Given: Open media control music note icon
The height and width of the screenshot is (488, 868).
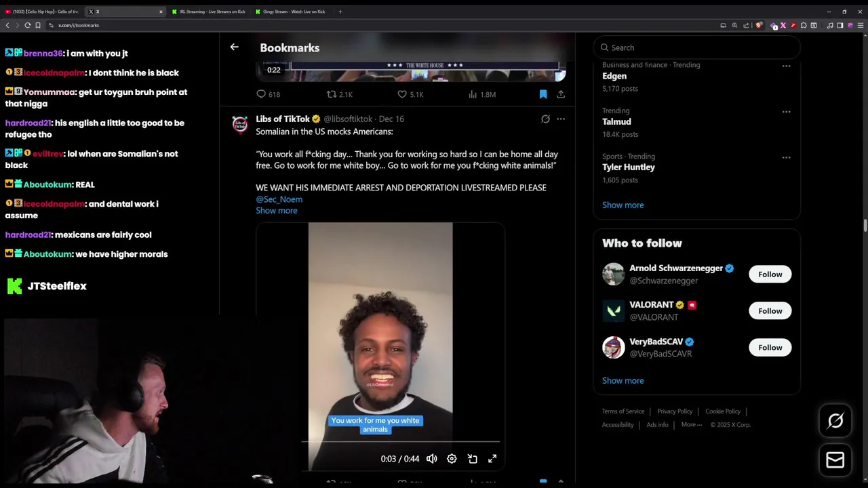Looking at the screenshot, I should tap(830, 25).
